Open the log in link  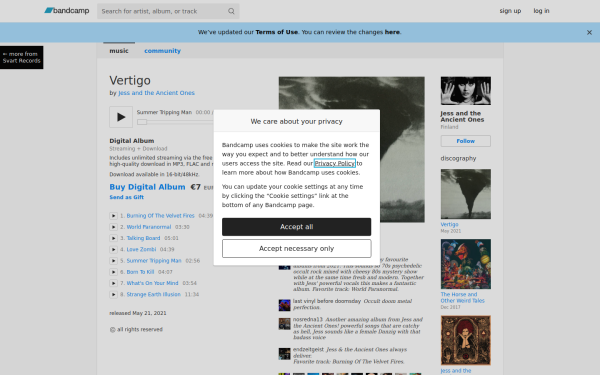tap(541, 11)
